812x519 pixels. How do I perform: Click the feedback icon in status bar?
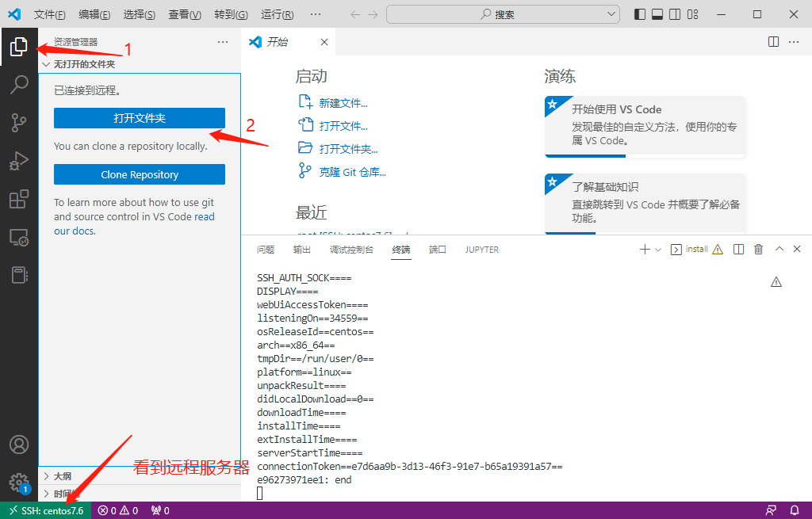(x=771, y=511)
